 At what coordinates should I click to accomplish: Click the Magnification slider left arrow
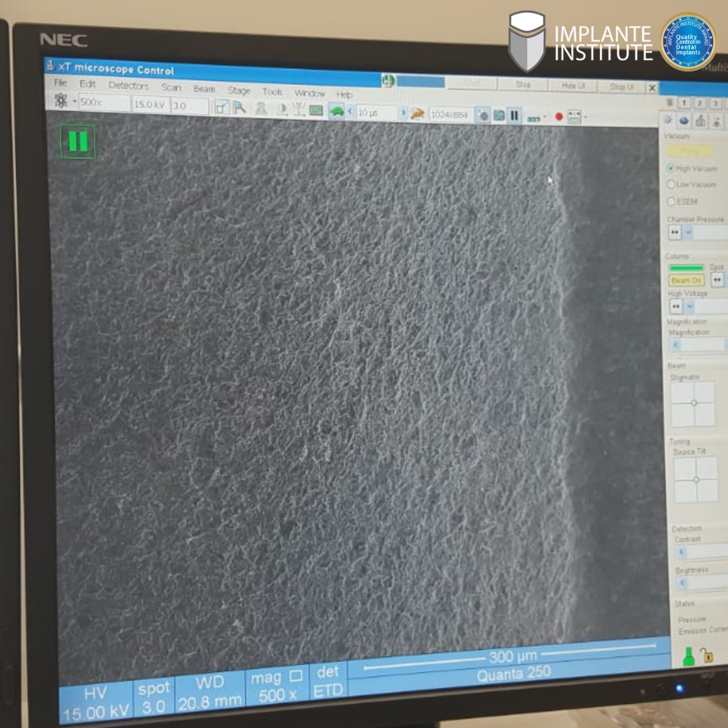tap(676, 344)
